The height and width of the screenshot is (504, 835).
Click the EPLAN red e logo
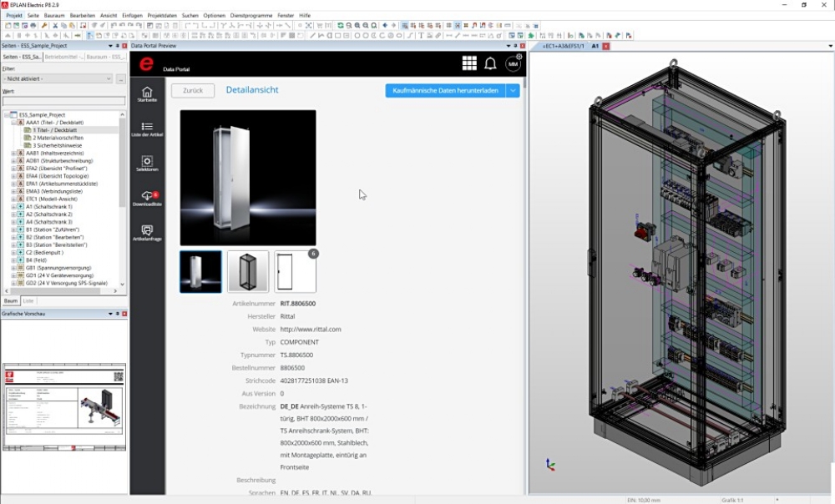(x=146, y=64)
